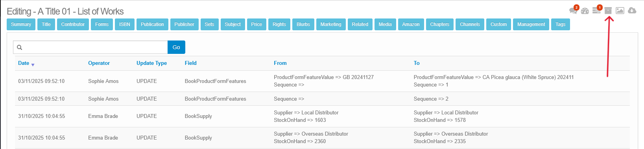The width and height of the screenshot is (644, 149).
Task: Sort by the Operator column header
Action: tap(99, 63)
